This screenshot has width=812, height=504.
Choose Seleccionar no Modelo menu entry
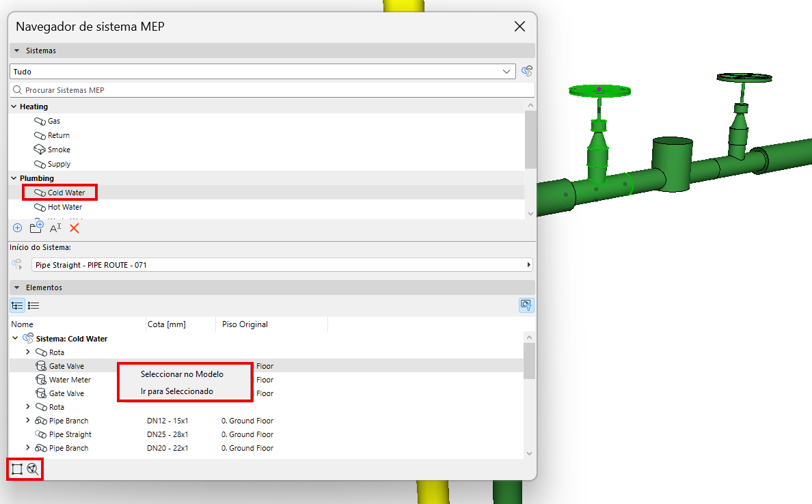point(182,374)
